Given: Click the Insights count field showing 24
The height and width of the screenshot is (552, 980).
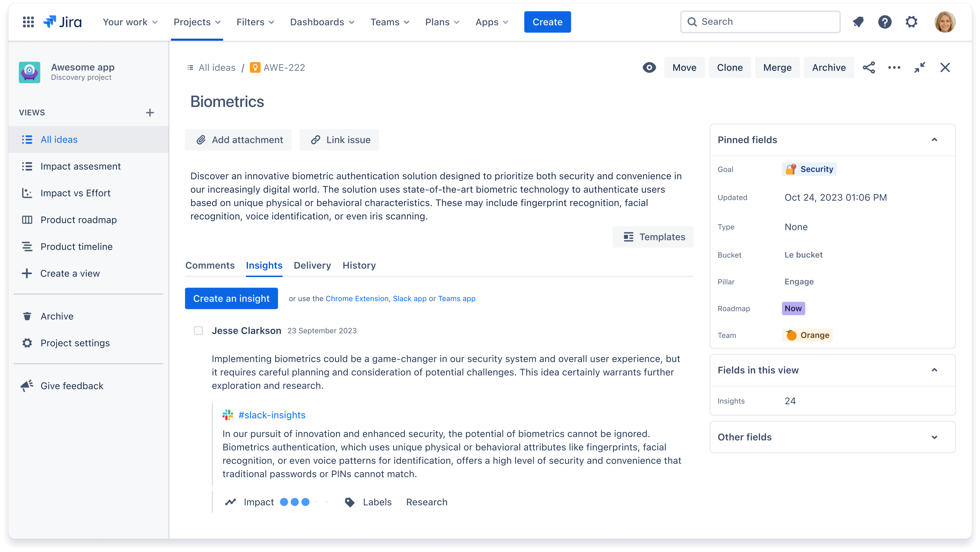Looking at the screenshot, I should pyautogui.click(x=790, y=401).
